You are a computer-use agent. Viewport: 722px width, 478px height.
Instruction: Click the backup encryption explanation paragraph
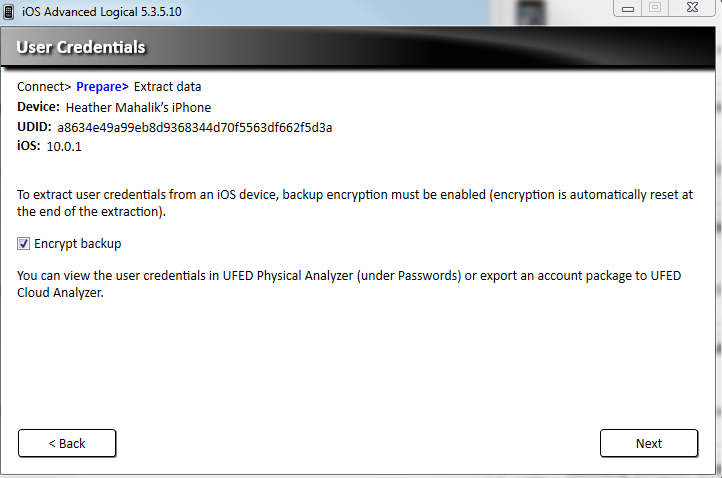click(355, 203)
